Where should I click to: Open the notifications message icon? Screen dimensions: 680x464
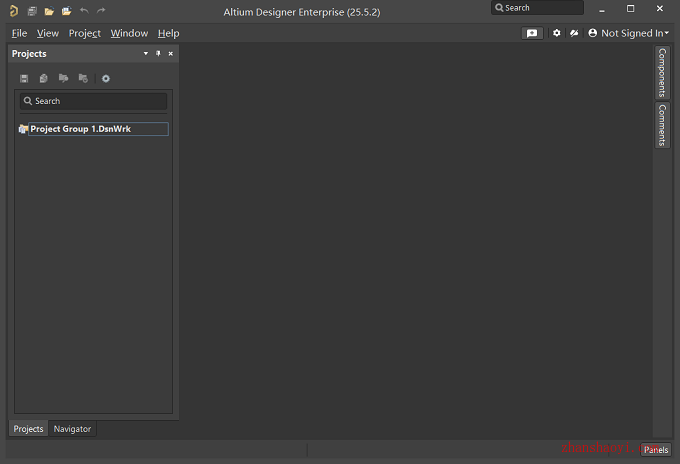(x=532, y=33)
